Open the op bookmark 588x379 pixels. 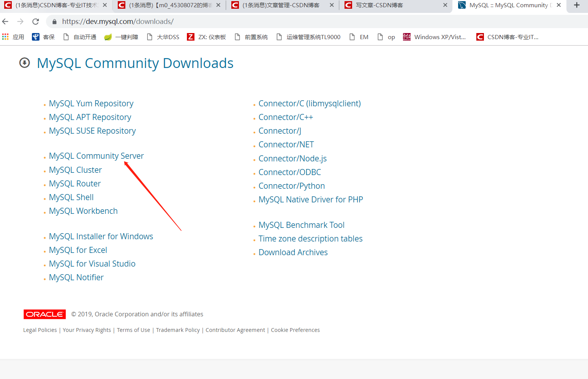coord(386,37)
